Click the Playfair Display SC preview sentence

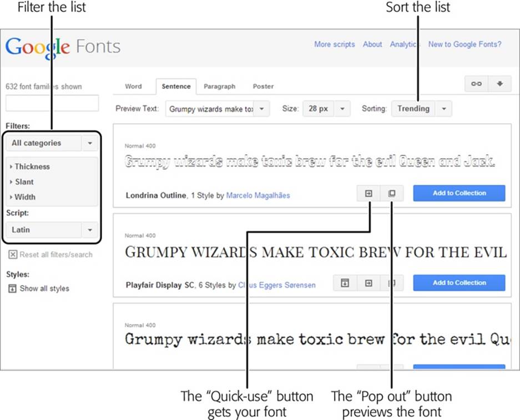click(x=316, y=252)
